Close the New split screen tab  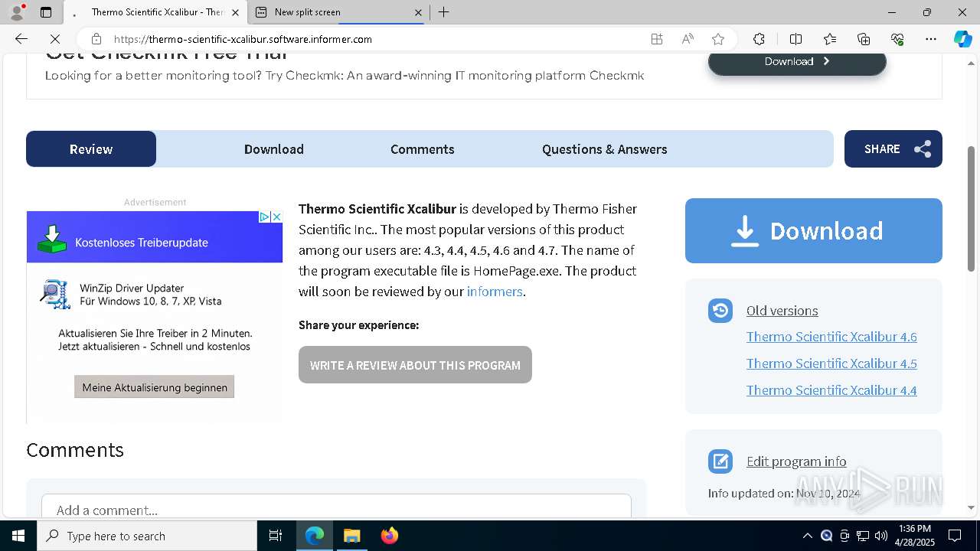pos(418,12)
